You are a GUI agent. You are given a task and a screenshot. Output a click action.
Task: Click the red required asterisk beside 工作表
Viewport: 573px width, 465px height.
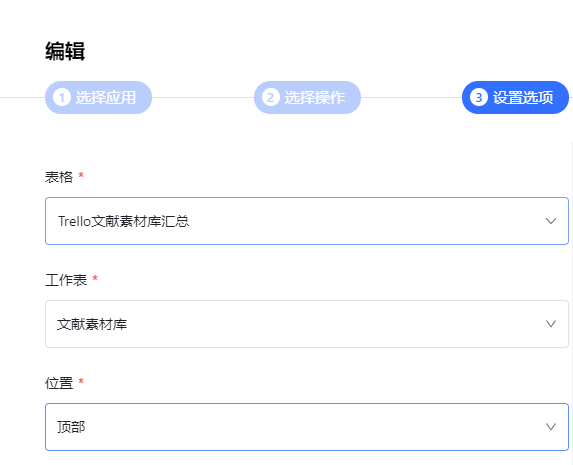[x=95, y=279]
